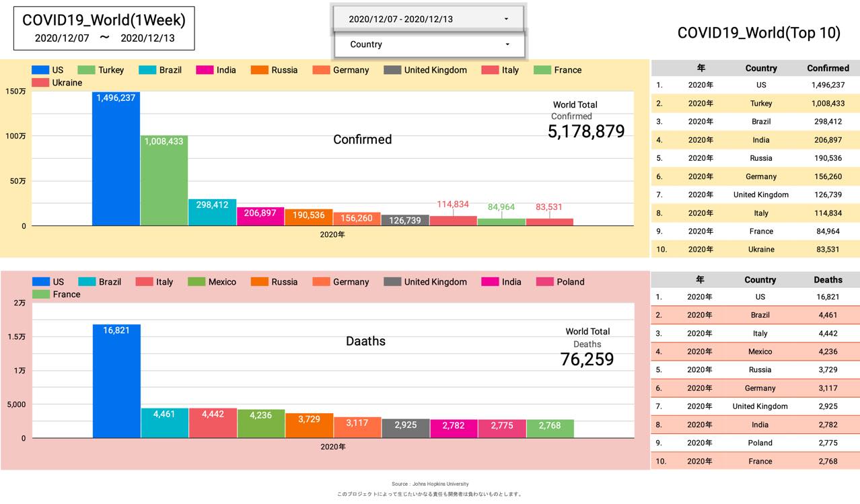
Task: Sort by the Confirmed column header
Action: [x=828, y=68]
